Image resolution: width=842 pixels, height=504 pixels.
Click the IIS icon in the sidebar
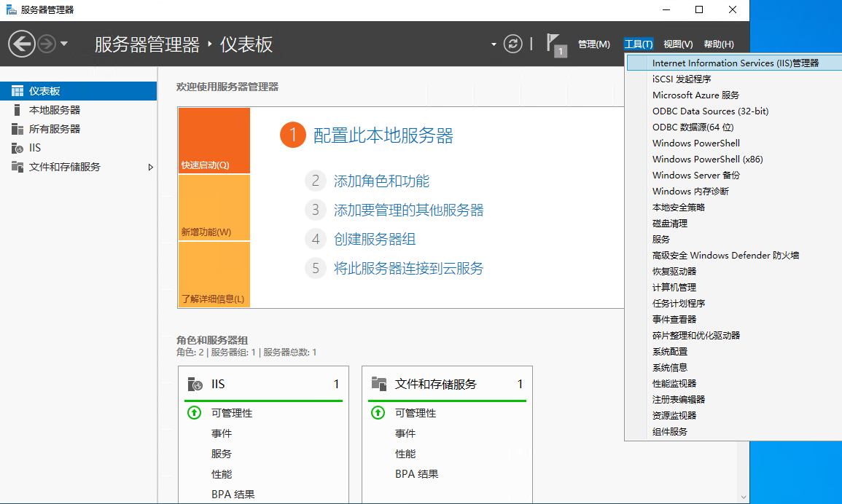(x=17, y=148)
